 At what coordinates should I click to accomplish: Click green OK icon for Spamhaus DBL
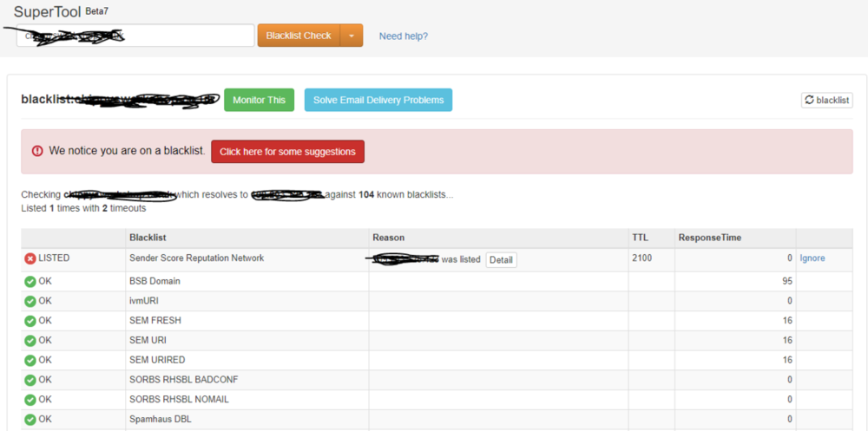[30, 420]
